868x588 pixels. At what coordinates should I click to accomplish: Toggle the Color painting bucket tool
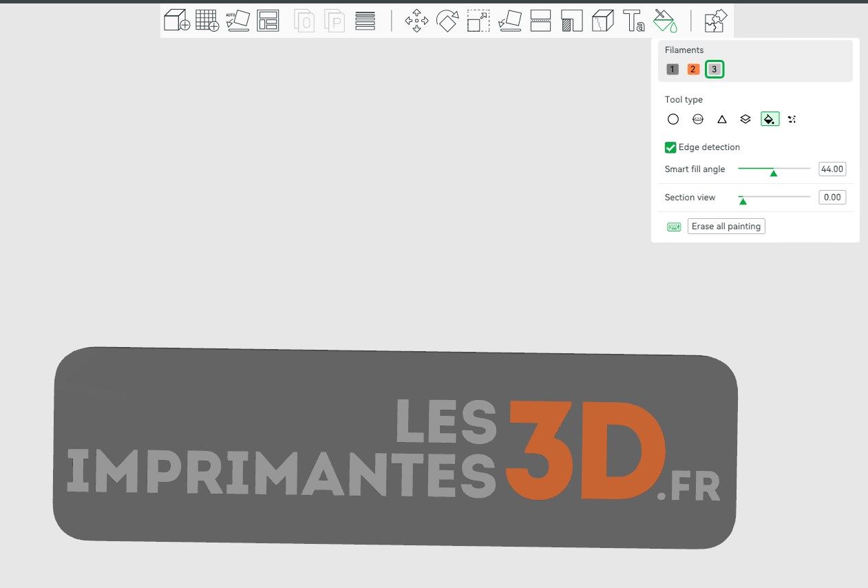coord(666,21)
